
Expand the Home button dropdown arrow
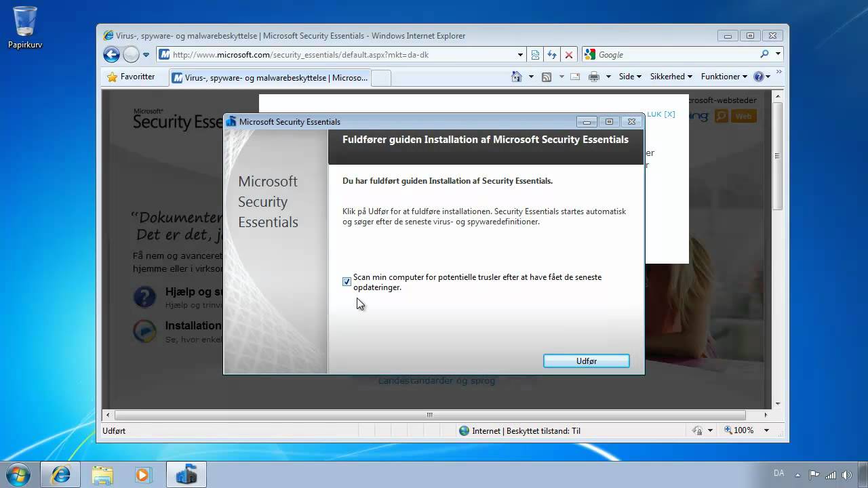coord(531,77)
